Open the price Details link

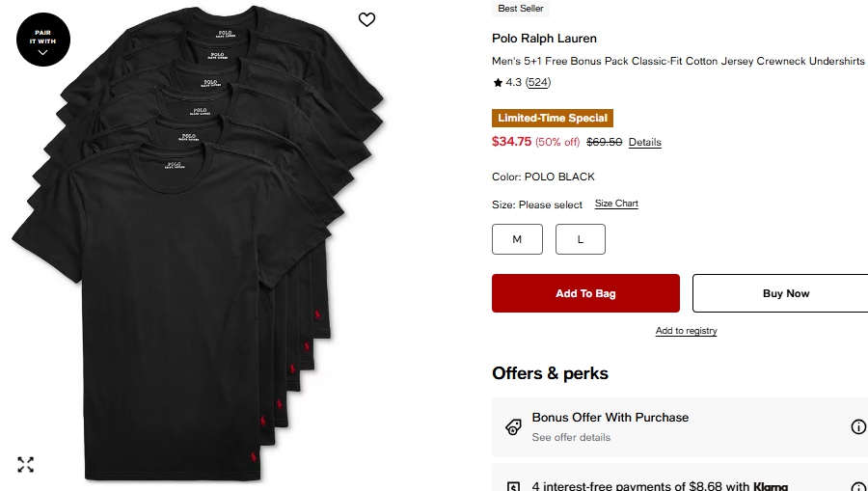[x=645, y=143]
